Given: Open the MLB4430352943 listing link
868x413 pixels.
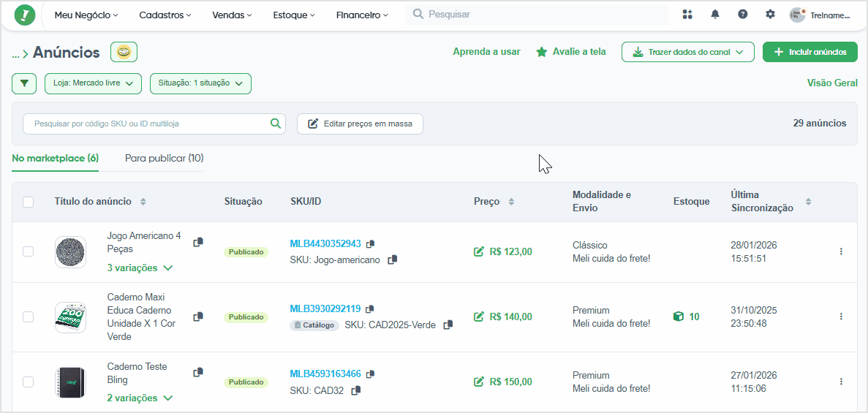Looking at the screenshot, I should (x=325, y=243).
